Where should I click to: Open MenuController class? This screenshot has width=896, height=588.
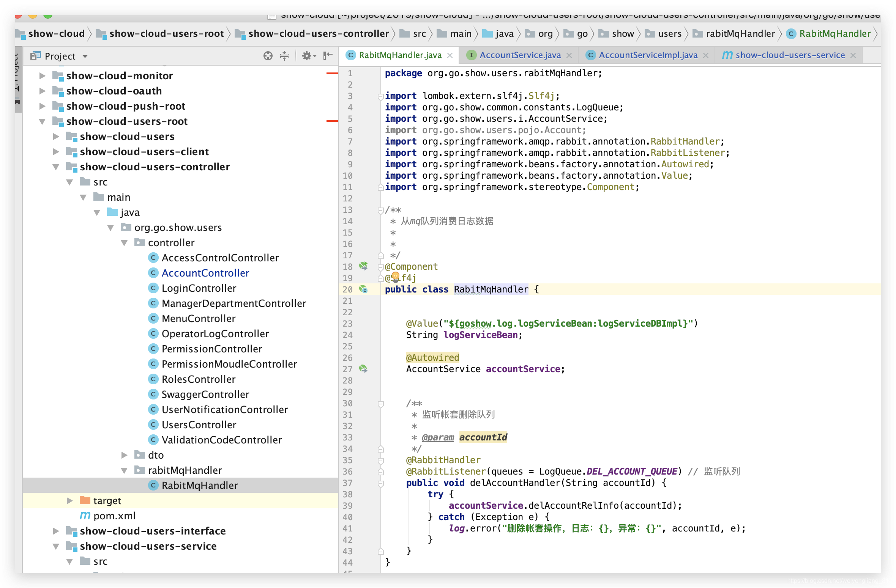click(x=199, y=319)
